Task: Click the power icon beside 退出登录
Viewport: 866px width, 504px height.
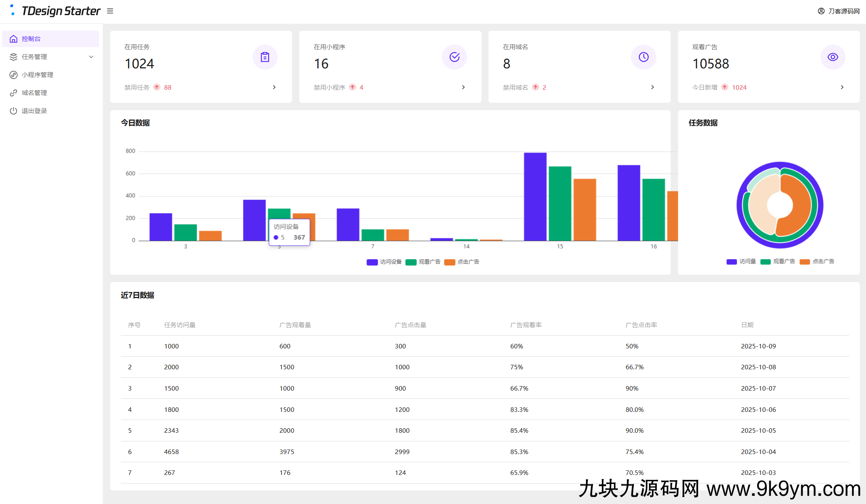Action: 14,111
